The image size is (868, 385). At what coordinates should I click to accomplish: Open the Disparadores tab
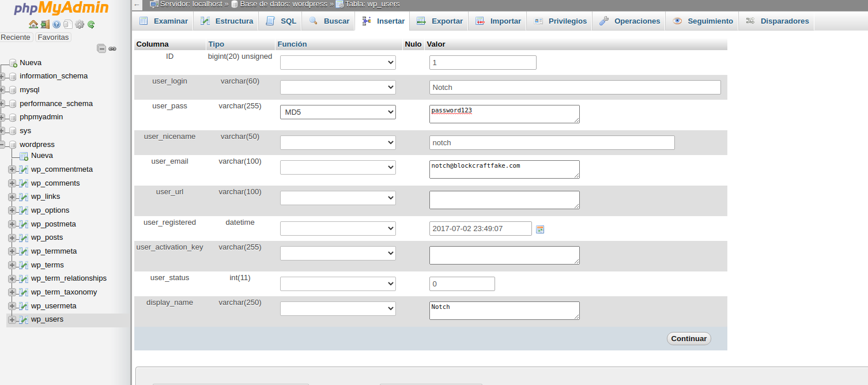click(x=777, y=21)
